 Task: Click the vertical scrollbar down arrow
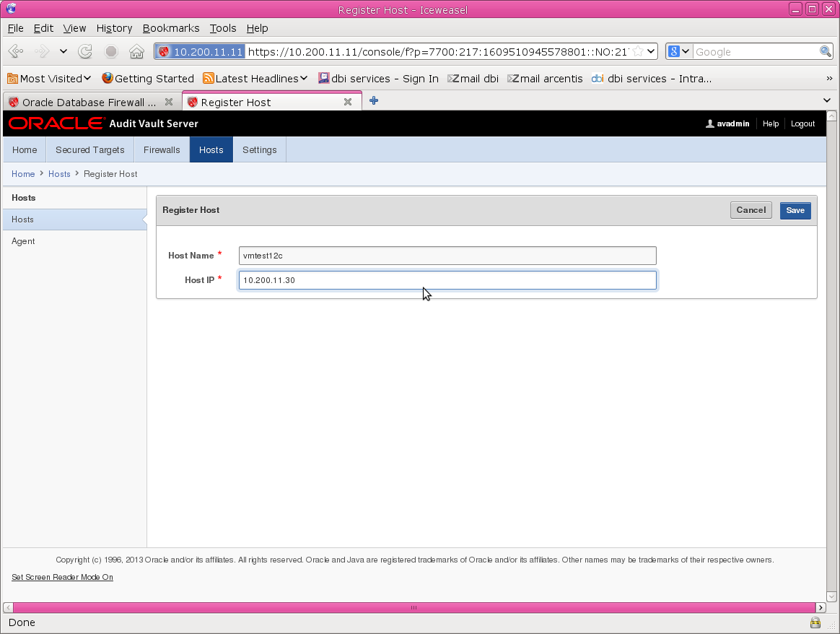(x=831, y=596)
